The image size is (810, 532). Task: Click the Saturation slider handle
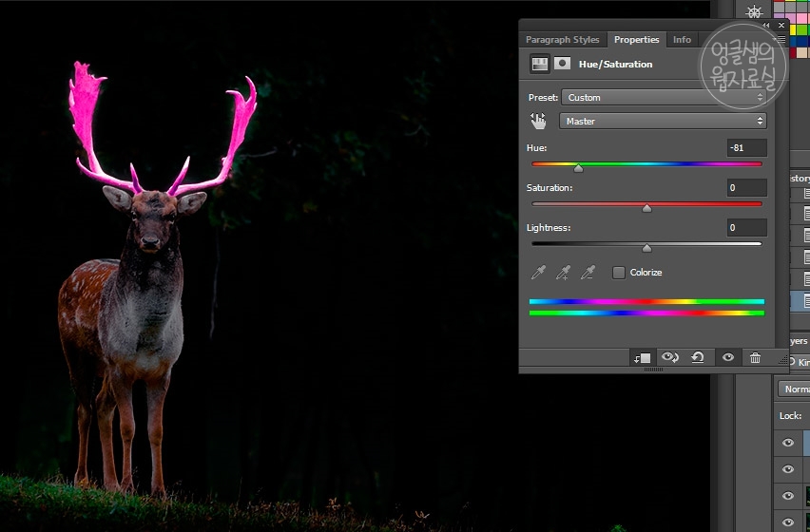[x=646, y=208]
